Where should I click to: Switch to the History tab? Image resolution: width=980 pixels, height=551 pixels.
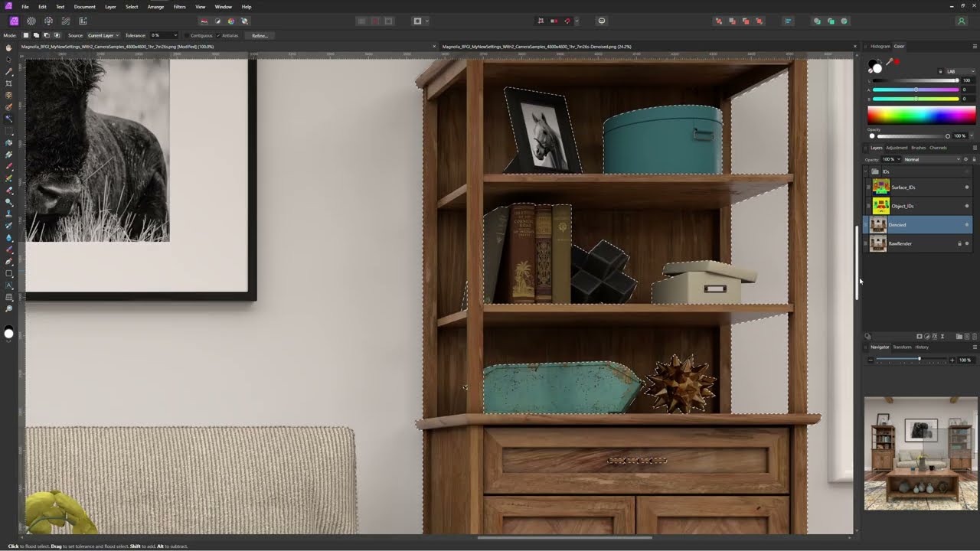click(922, 347)
